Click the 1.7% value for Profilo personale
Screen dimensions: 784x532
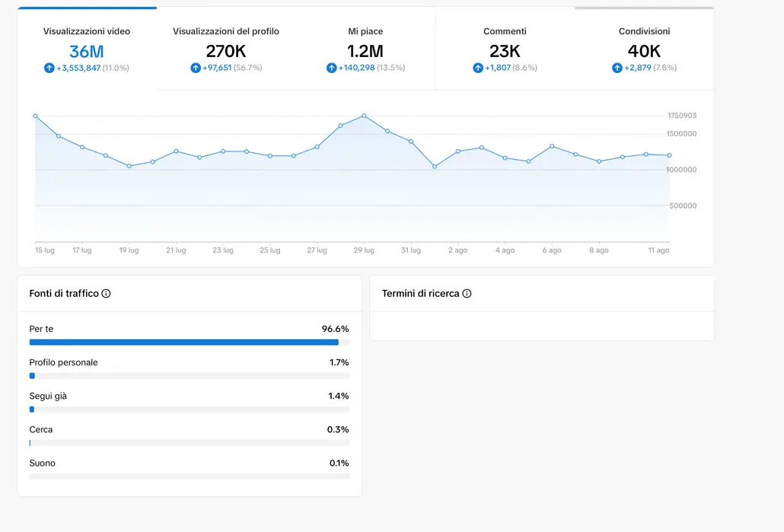[339, 362]
